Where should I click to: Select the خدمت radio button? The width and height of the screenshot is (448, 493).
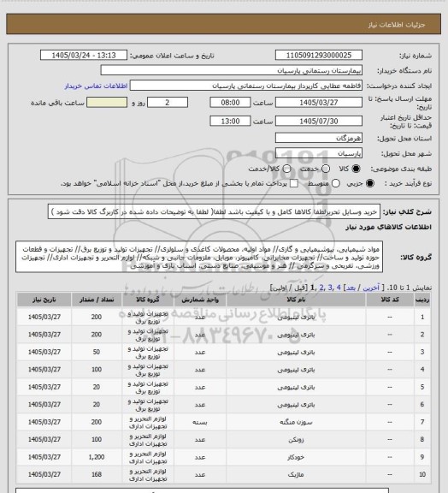pos(326,169)
